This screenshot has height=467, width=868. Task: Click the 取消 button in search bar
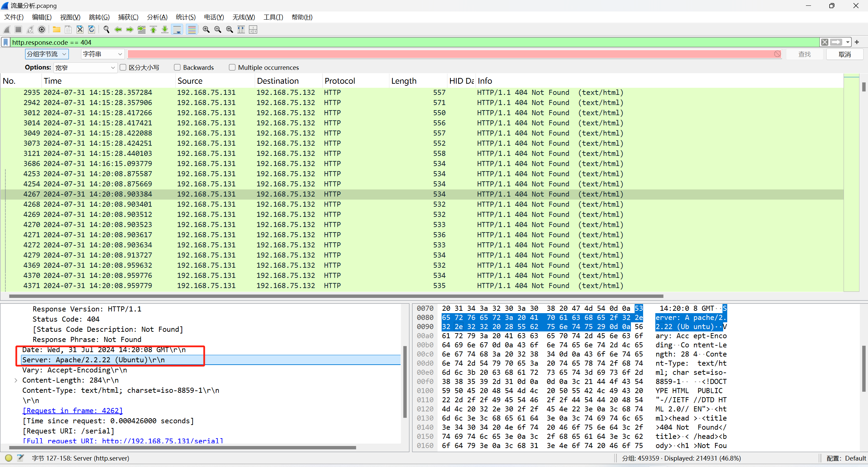(844, 54)
